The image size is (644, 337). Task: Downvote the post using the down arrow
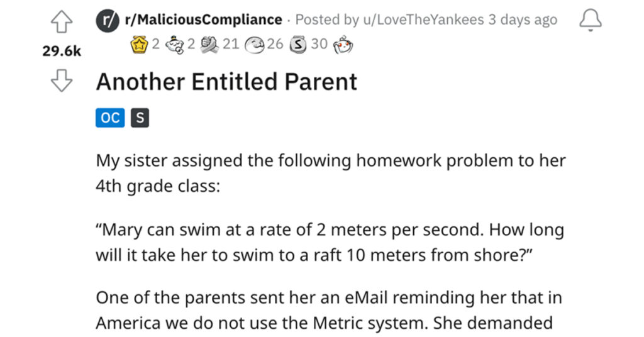click(x=62, y=80)
